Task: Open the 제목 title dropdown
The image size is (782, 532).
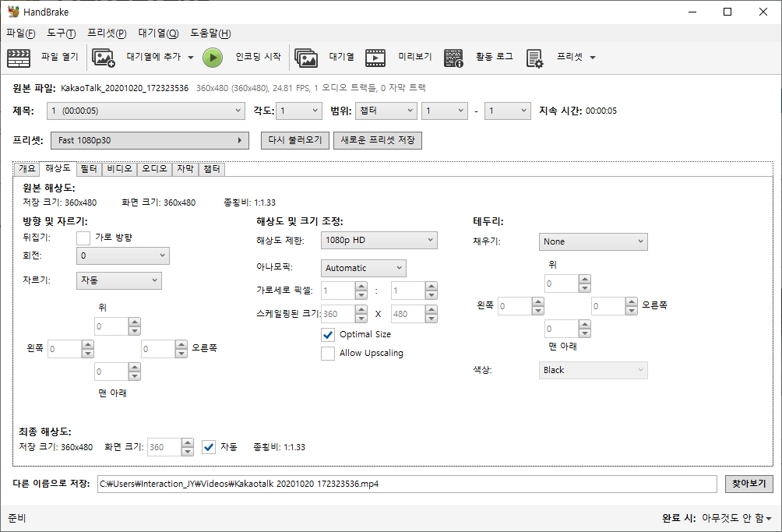Action: click(146, 111)
